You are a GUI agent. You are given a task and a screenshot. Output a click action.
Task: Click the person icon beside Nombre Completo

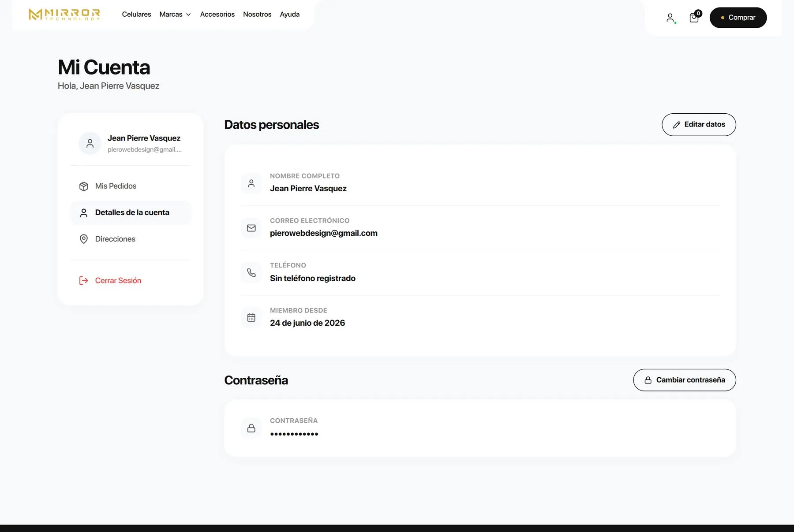[251, 183]
